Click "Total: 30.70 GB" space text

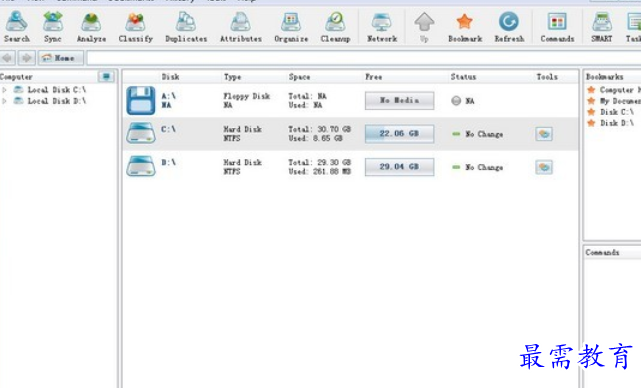click(320, 129)
